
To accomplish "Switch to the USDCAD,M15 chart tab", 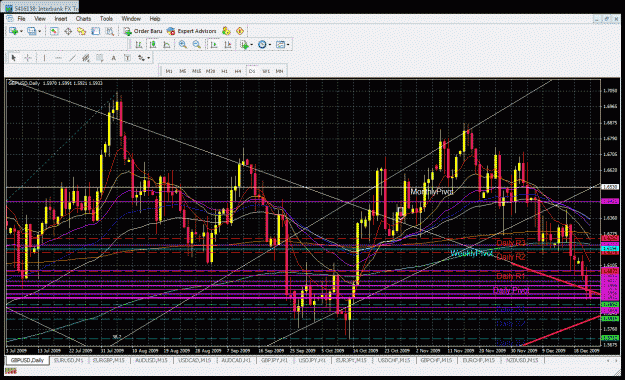I will tap(195, 360).
